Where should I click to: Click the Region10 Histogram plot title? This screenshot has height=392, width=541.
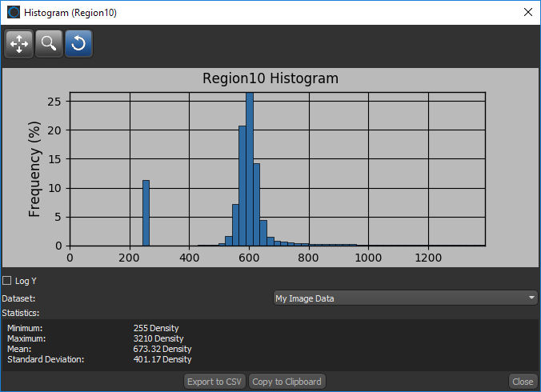(270, 79)
